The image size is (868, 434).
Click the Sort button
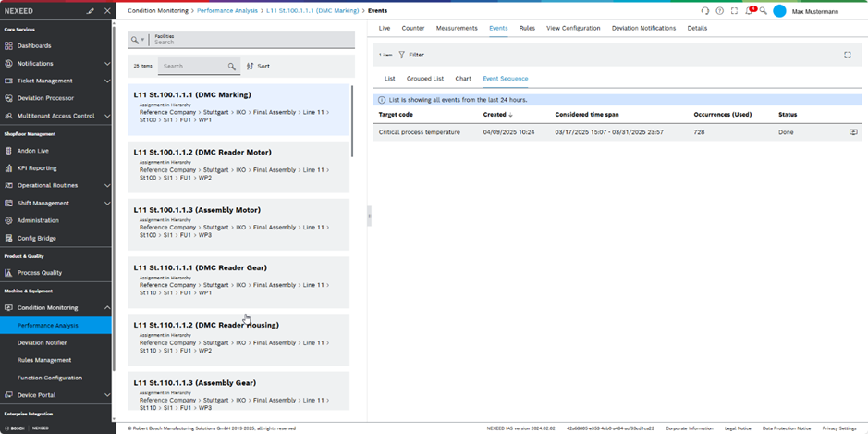point(258,67)
